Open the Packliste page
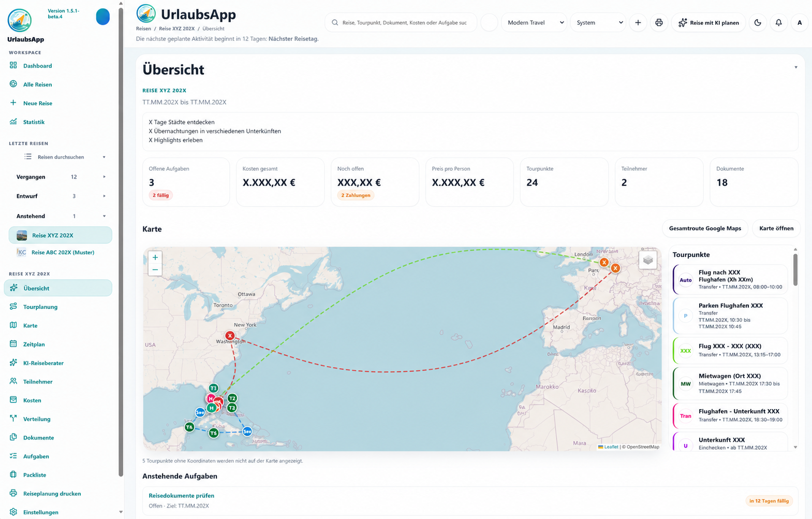This screenshot has height=519, width=812. (x=58, y=474)
